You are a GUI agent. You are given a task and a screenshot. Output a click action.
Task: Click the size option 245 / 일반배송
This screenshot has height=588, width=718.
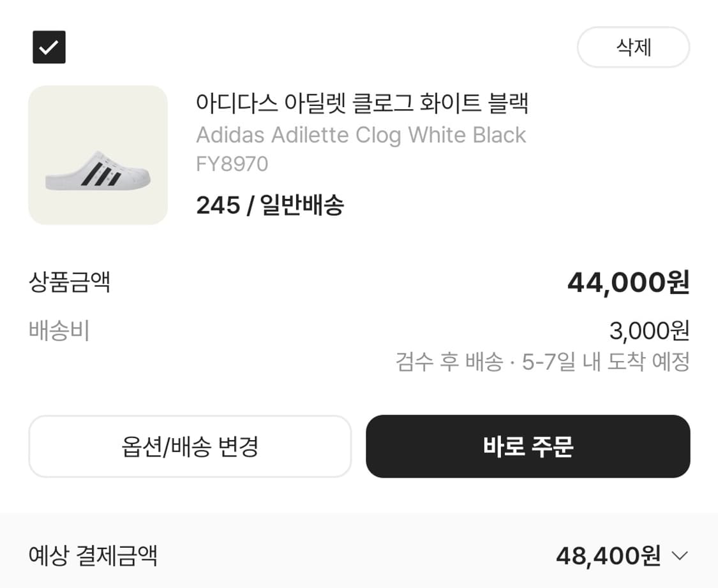(269, 206)
